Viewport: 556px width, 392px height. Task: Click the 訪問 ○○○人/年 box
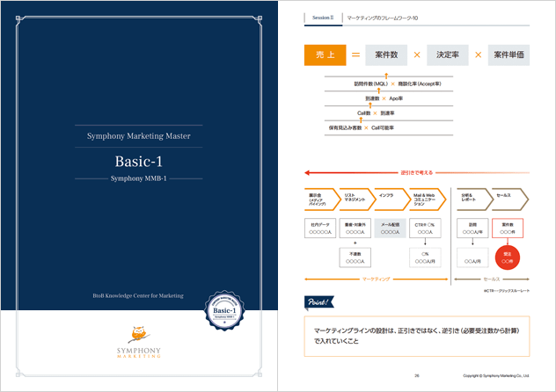click(472, 228)
